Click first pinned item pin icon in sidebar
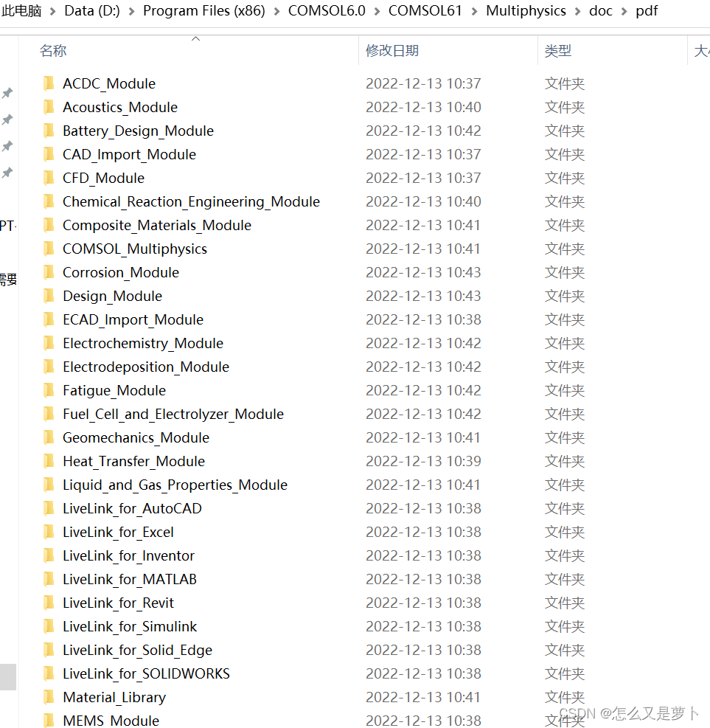Viewport: 710px width, 728px height. 7,93
